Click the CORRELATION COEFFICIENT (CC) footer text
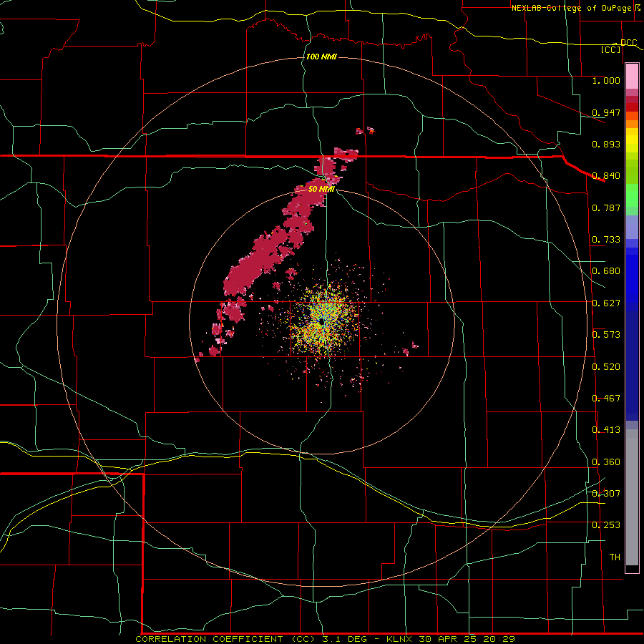 tap(226, 639)
